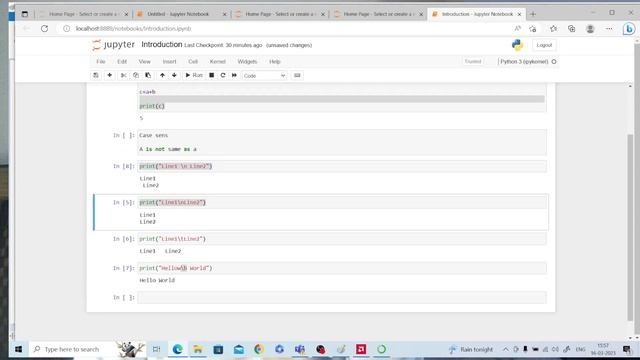Rename notebook via Introduction title
The image size is (640, 360).
(162, 44)
